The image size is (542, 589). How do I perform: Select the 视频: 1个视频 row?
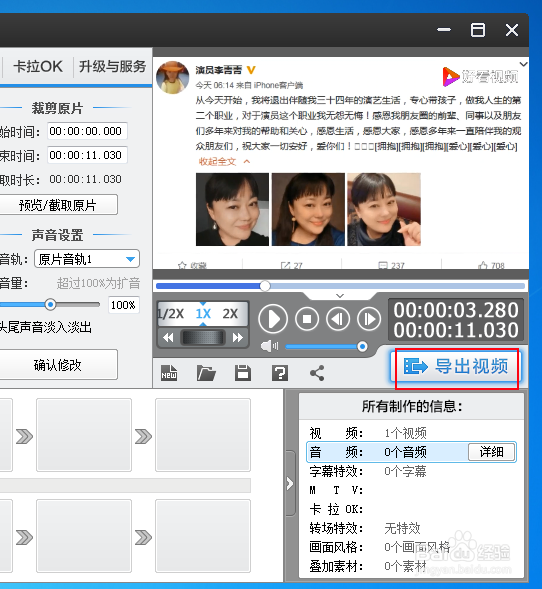pyautogui.click(x=411, y=433)
